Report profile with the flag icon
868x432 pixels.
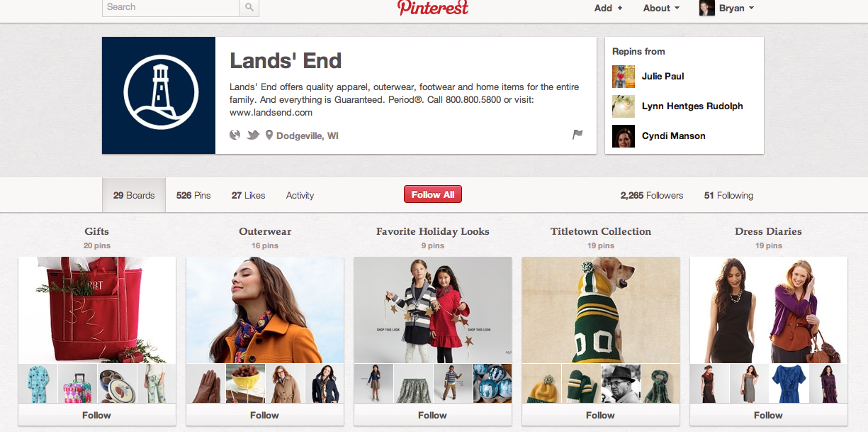coord(577,134)
